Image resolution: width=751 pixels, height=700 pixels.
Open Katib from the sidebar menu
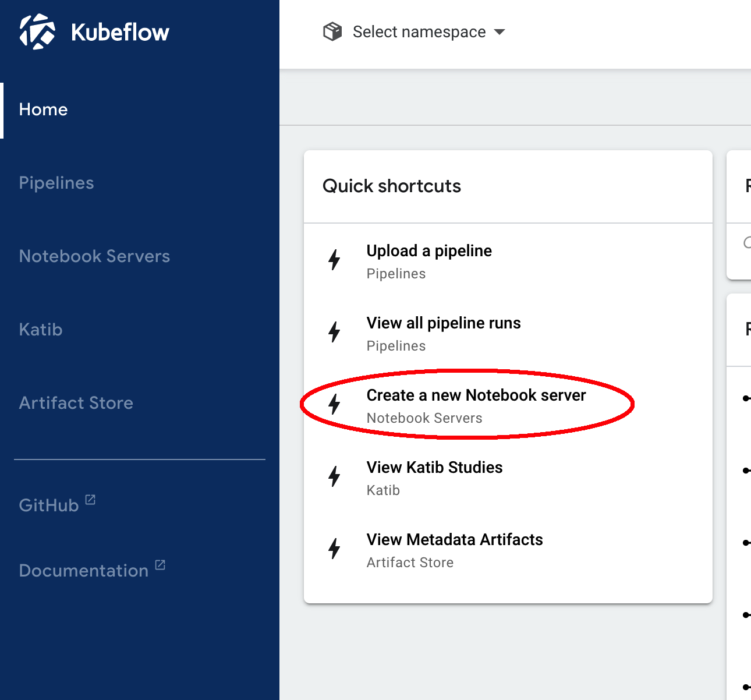tap(41, 330)
